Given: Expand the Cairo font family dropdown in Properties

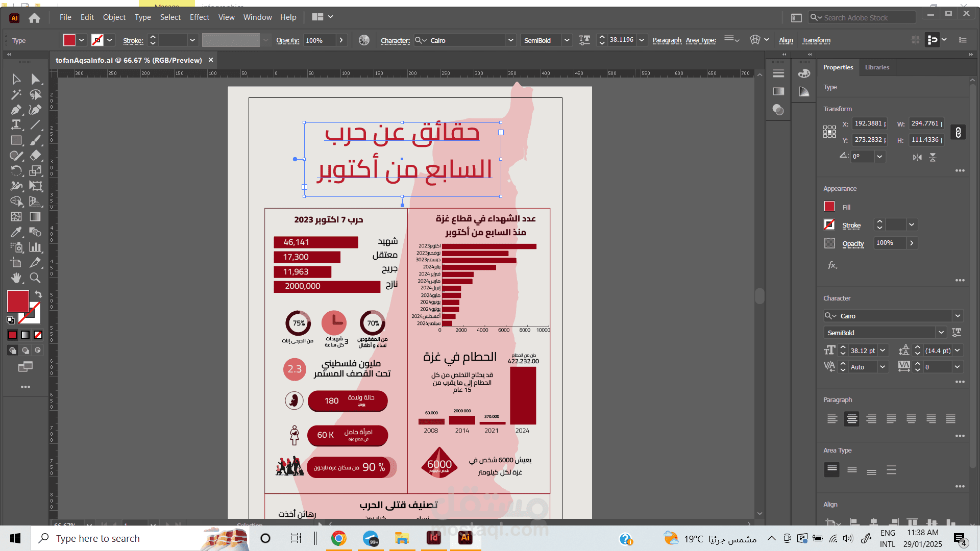Looking at the screenshot, I should coord(958,316).
